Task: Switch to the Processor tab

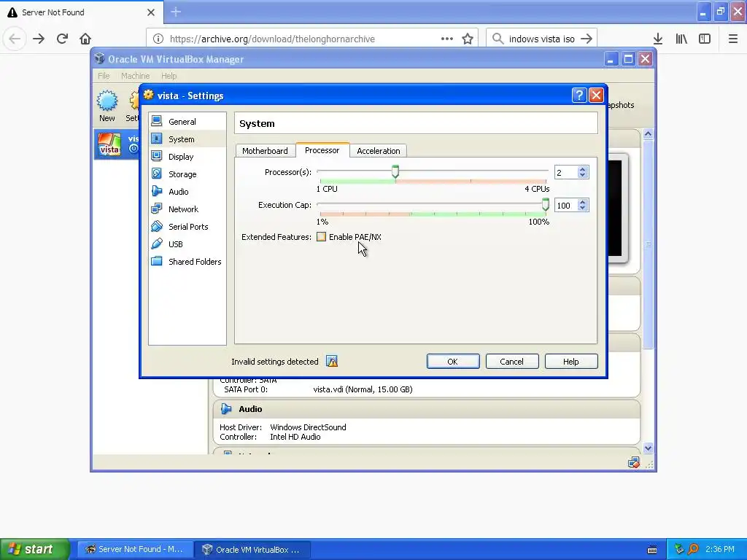Action: coord(322,150)
